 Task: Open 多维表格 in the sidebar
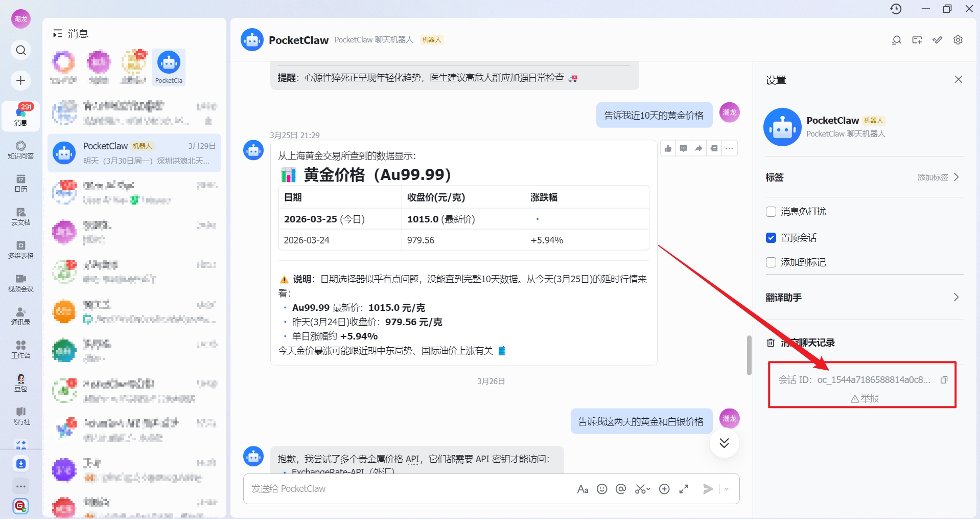21,250
